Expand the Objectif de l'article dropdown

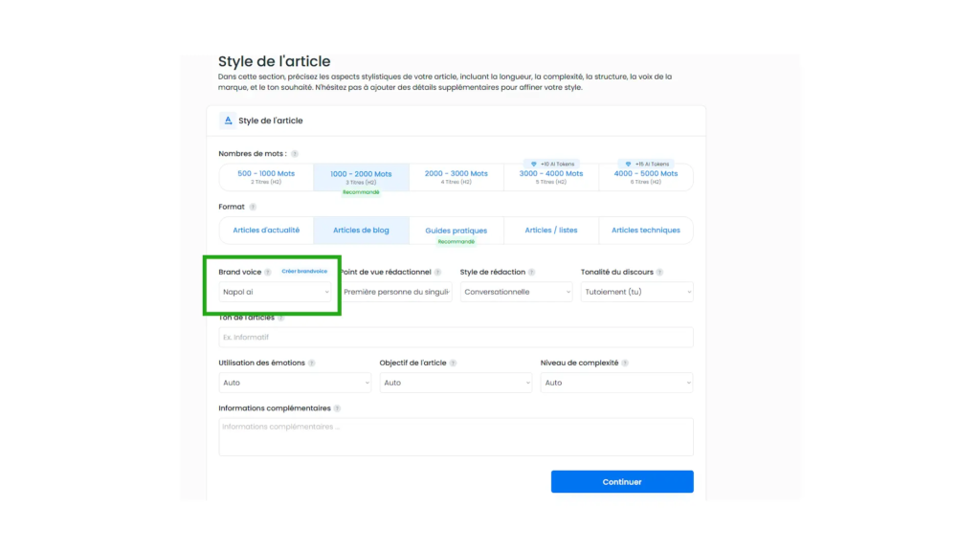[456, 383]
